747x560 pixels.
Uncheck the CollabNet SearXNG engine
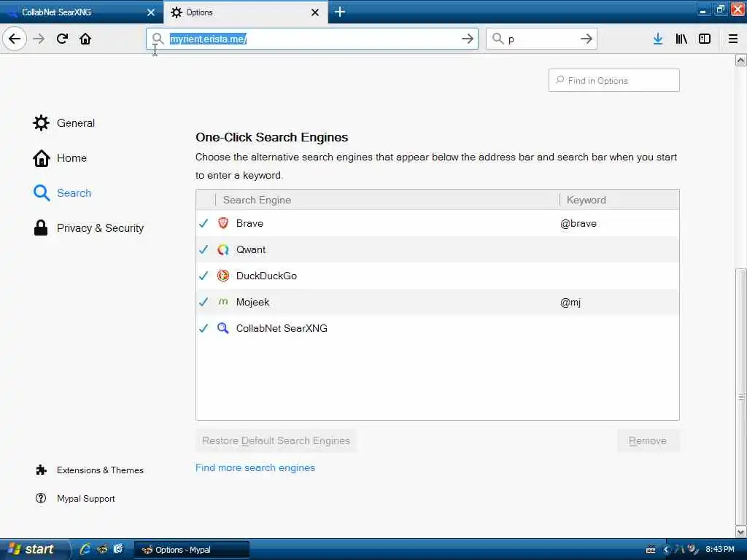coord(204,328)
